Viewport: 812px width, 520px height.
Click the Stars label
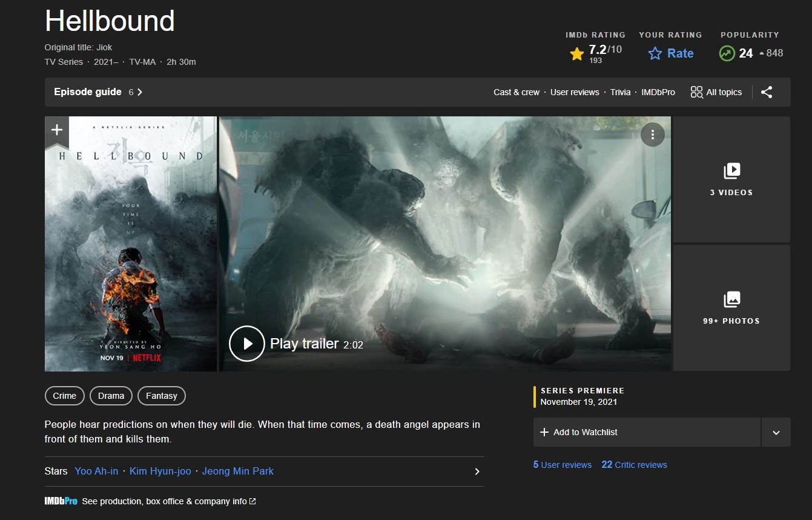click(x=56, y=471)
